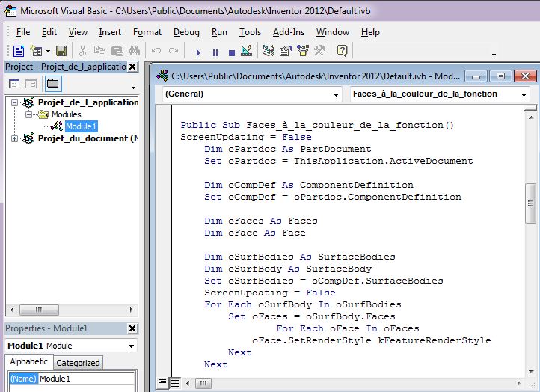Viewport: 540px width, 392px height.
Task: Run the macro with the play icon
Action: click(x=198, y=52)
